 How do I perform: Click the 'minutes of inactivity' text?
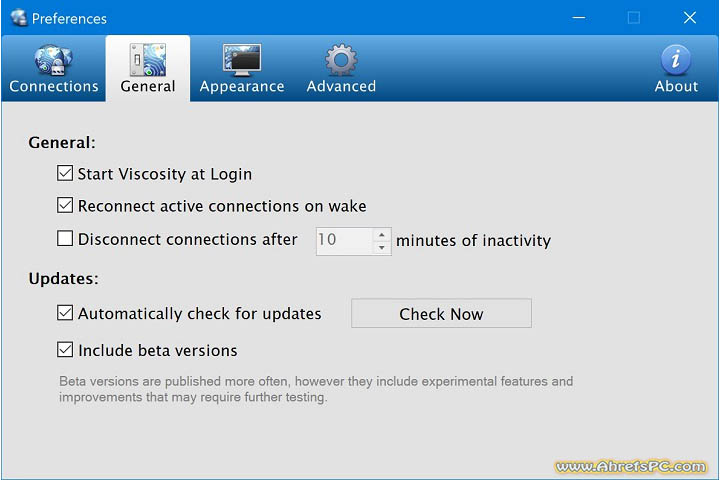coord(473,241)
